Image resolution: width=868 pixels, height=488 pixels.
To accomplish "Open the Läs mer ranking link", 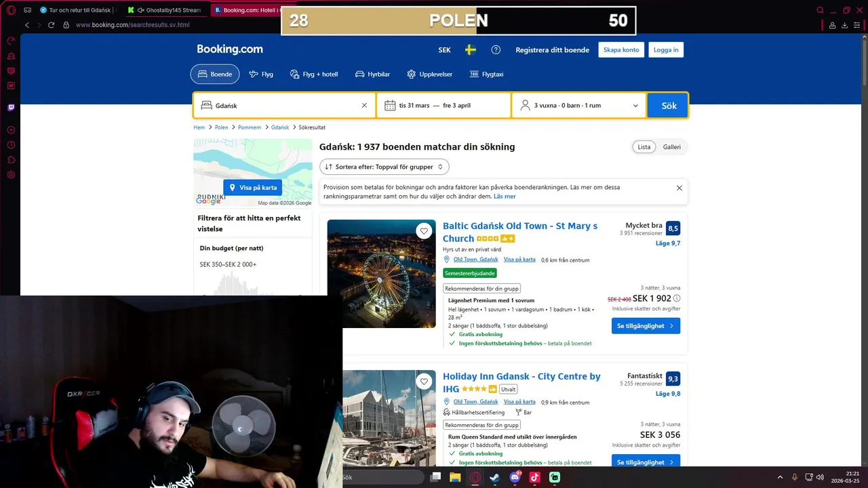I will (x=505, y=197).
